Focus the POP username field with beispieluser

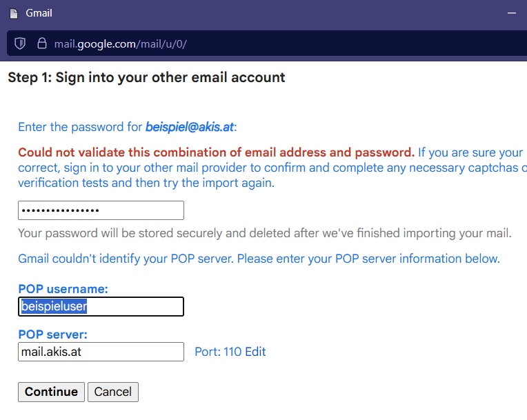click(101, 306)
